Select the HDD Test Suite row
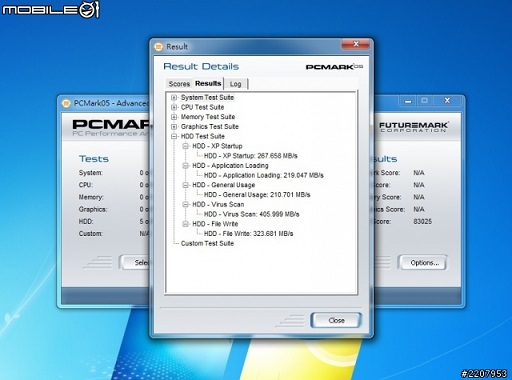 point(203,136)
